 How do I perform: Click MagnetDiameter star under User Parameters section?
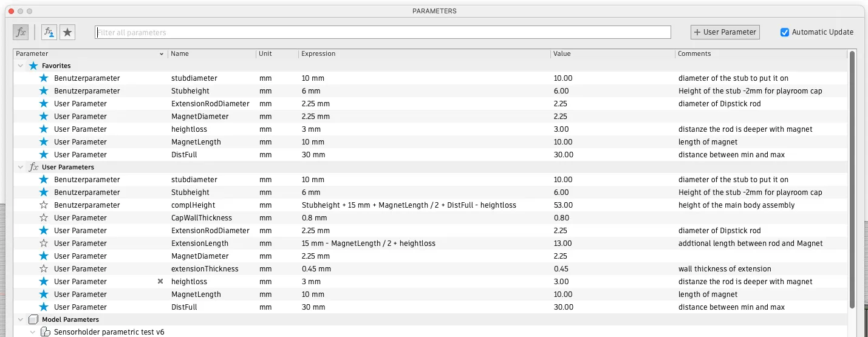pos(44,256)
